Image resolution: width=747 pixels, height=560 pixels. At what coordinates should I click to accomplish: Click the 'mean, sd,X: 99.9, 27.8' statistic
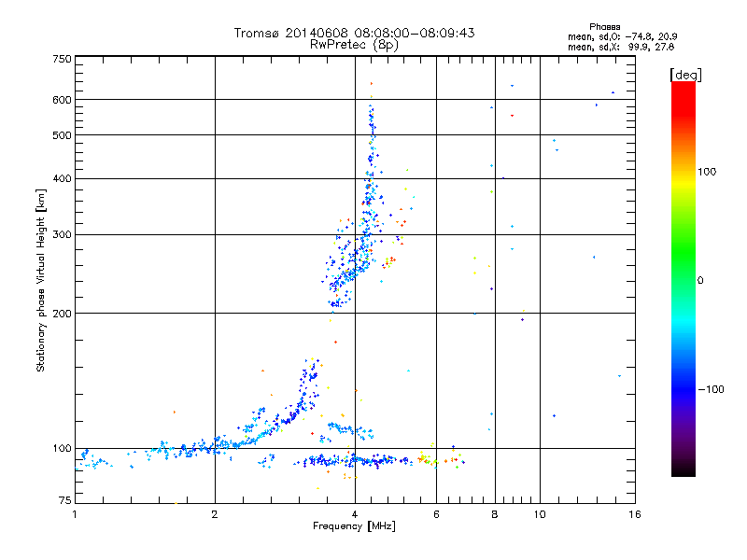[621, 47]
